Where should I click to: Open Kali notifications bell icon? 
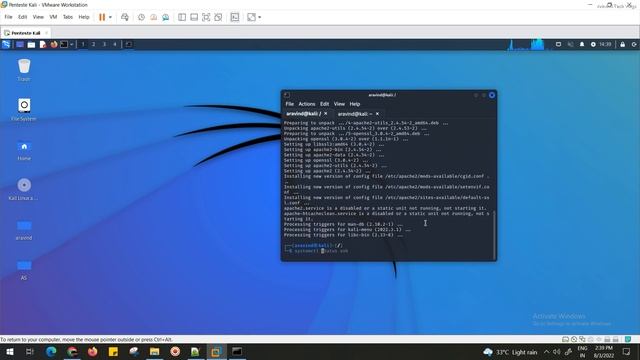582,44
